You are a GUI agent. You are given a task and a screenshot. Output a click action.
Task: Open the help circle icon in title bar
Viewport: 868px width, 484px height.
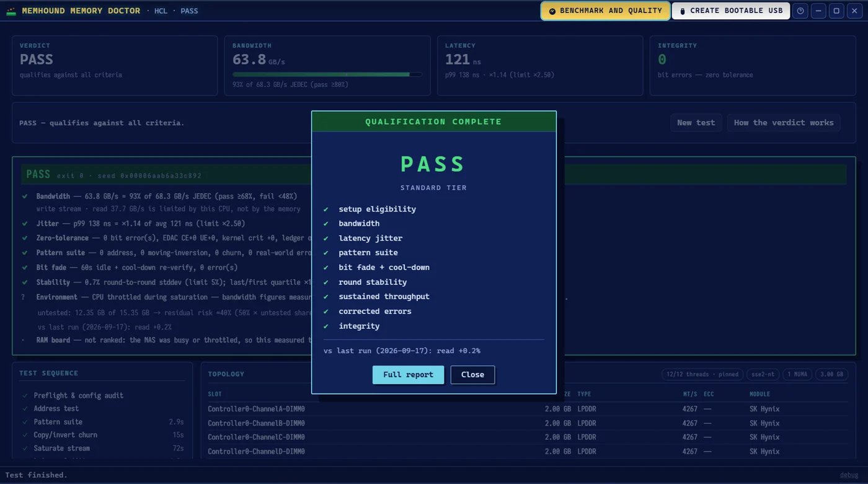(800, 11)
